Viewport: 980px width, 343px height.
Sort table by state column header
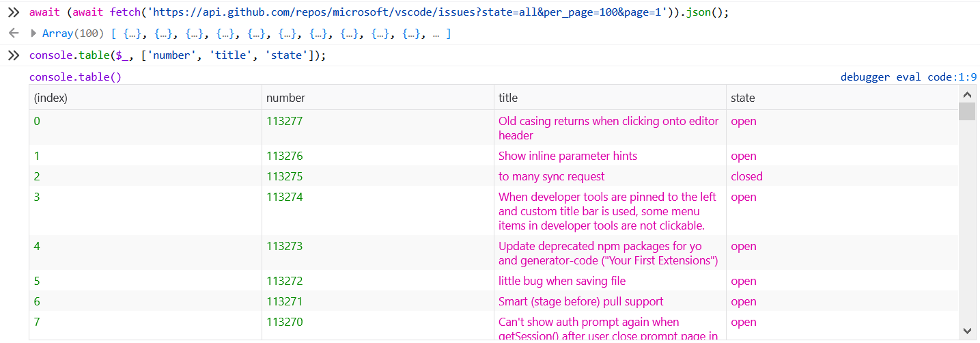(743, 98)
